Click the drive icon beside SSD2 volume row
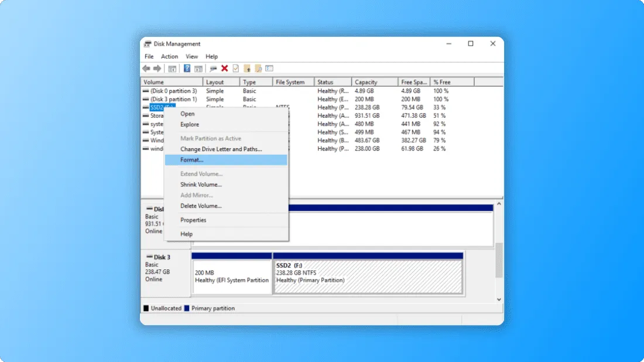The width and height of the screenshot is (644, 362). click(x=146, y=107)
